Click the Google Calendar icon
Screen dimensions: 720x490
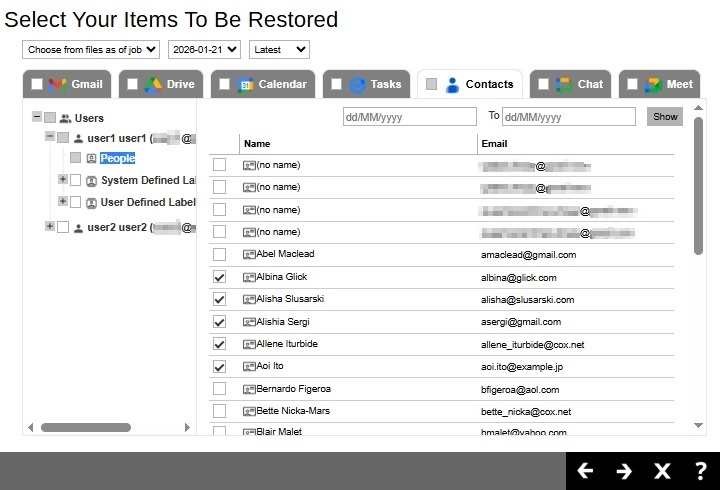[246, 84]
